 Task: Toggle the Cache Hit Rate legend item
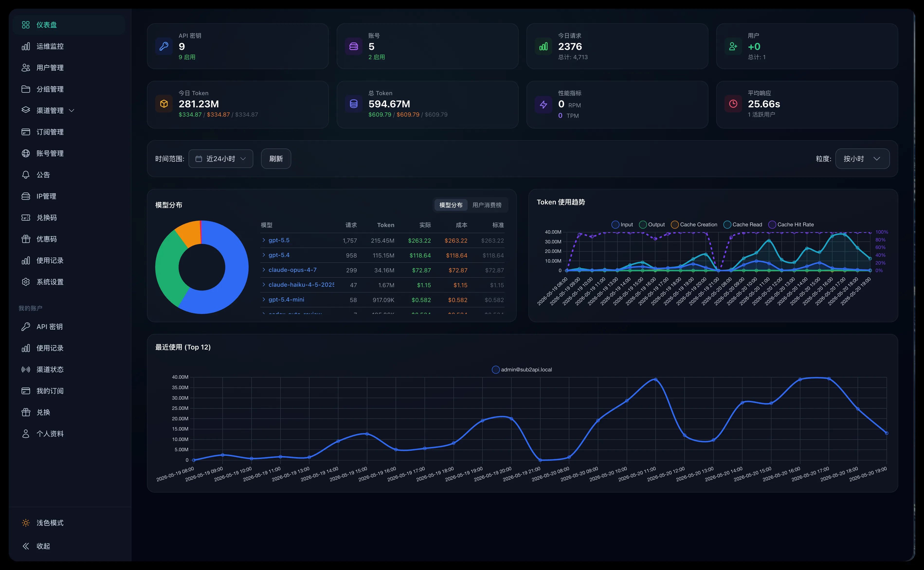click(x=791, y=225)
